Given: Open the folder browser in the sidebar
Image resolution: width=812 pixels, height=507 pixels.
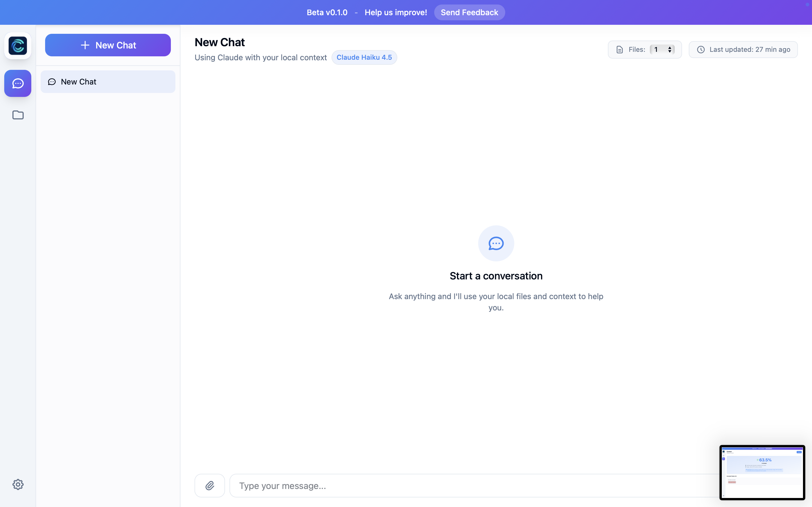Looking at the screenshot, I should coord(17,115).
